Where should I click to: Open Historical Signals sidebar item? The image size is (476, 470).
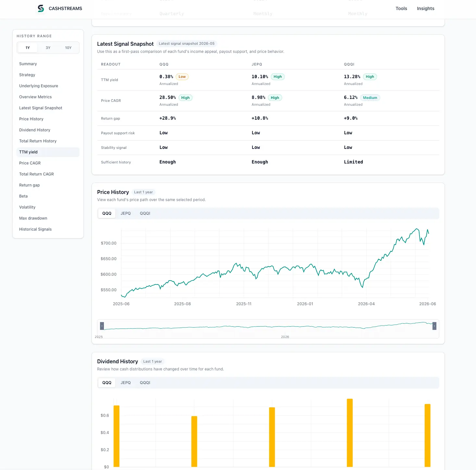click(48, 229)
